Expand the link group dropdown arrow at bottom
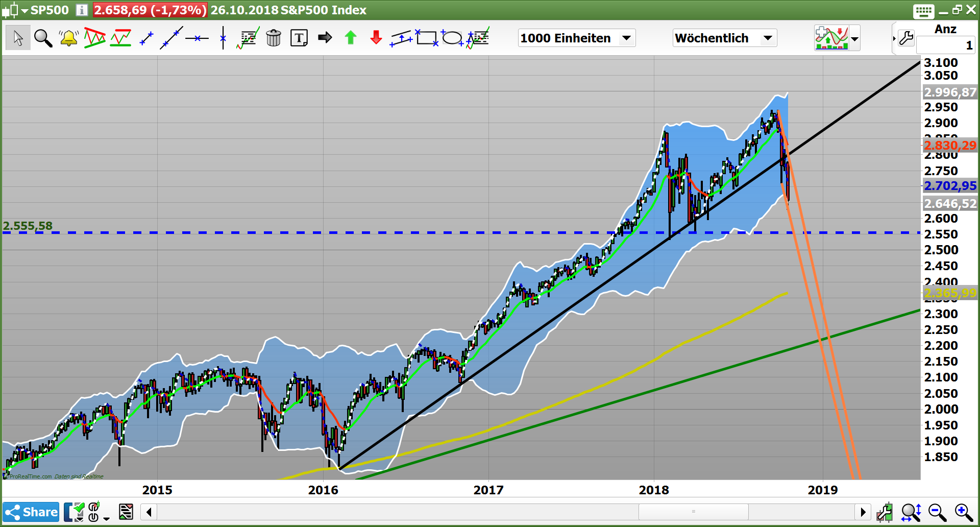 pos(106,518)
